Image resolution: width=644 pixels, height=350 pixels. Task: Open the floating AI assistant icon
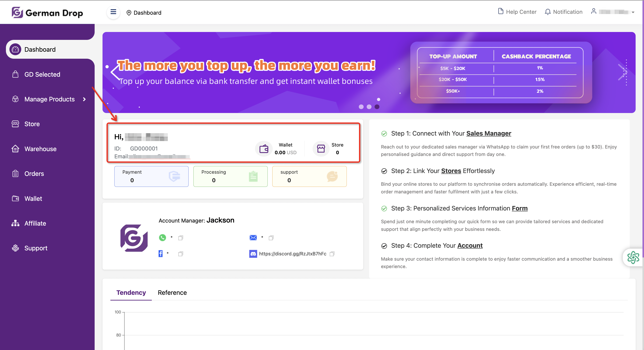pyautogui.click(x=633, y=258)
